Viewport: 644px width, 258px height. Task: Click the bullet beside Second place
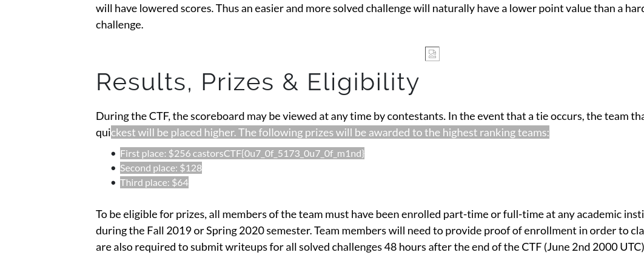[x=113, y=168]
